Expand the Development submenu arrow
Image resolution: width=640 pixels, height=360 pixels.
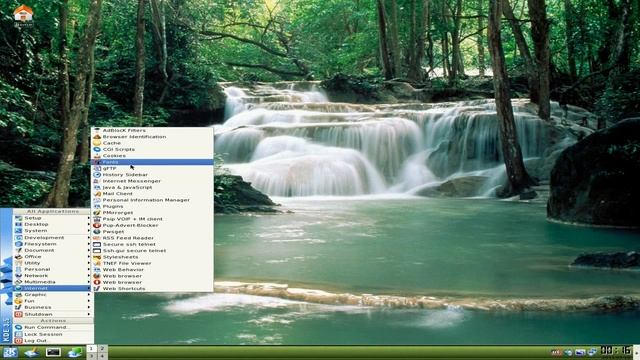pyautogui.click(x=89, y=238)
